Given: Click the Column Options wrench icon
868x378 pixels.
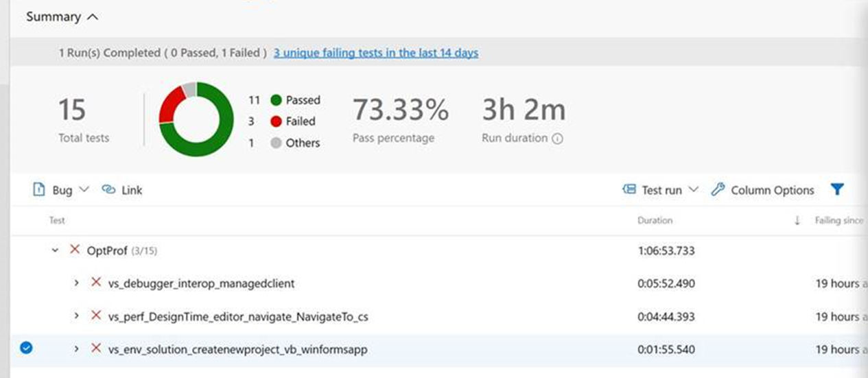Looking at the screenshot, I should tap(718, 190).
